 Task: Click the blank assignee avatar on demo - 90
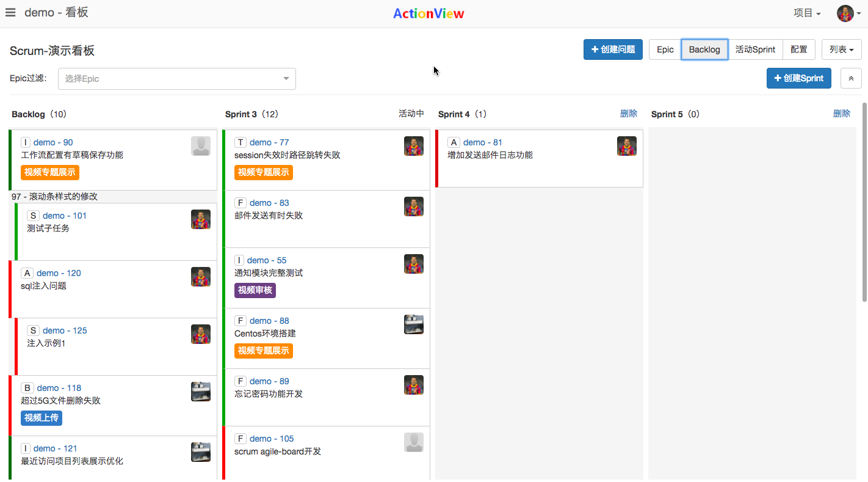click(201, 146)
